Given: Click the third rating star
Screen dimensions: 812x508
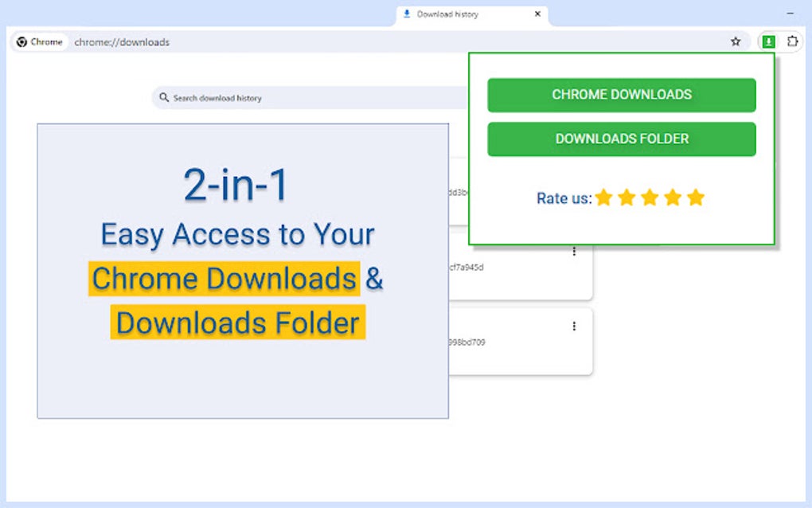Looking at the screenshot, I should pyautogui.click(x=650, y=197).
